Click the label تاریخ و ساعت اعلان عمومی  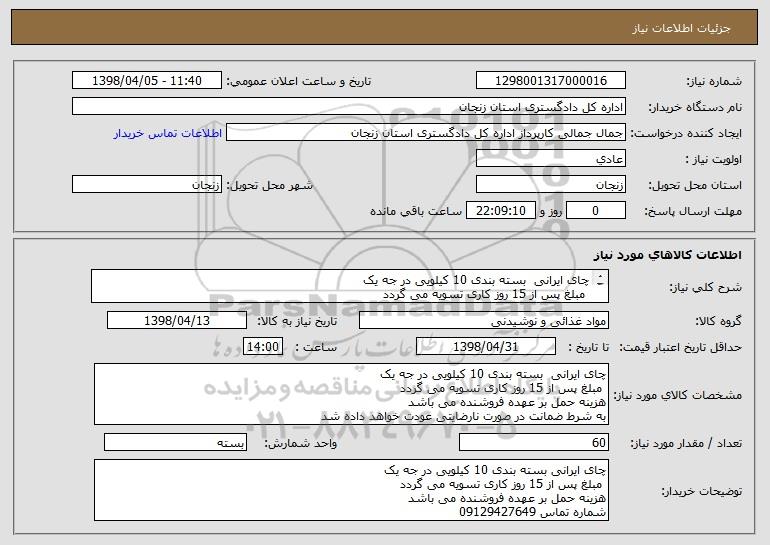(x=299, y=81)
